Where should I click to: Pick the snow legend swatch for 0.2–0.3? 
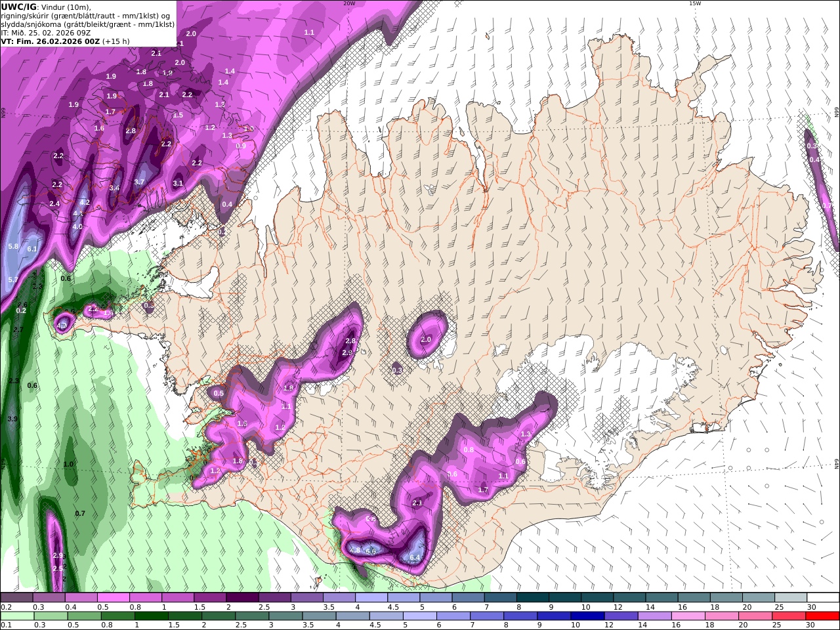[x=16, y=598]
